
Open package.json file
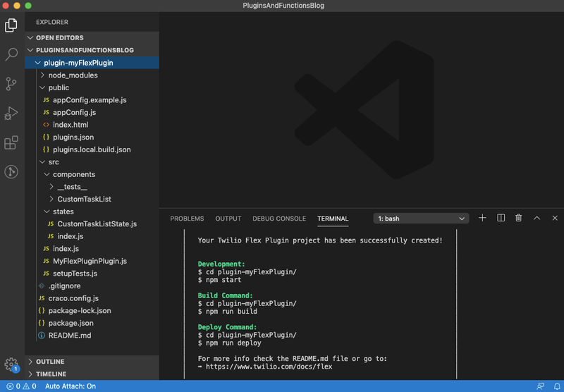click(x=92, y=323)
